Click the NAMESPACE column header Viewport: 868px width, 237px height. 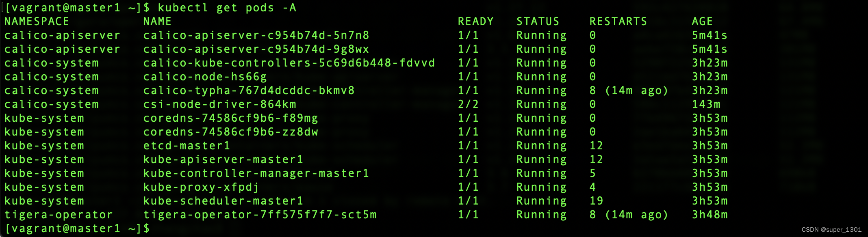pyautogui.click(x=37, y=22)
